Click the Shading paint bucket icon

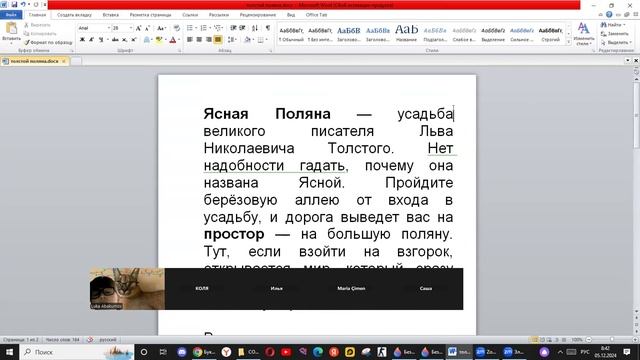click(247, 40)
